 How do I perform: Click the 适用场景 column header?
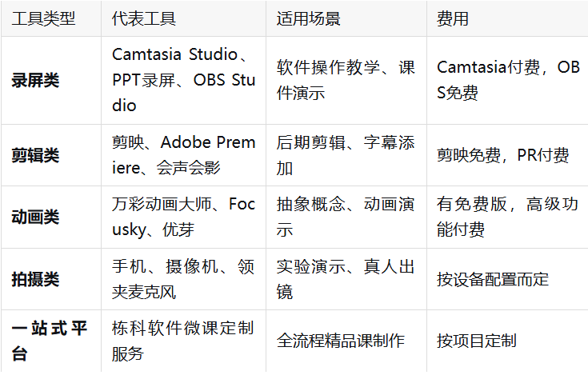click(x=346, y=18)
